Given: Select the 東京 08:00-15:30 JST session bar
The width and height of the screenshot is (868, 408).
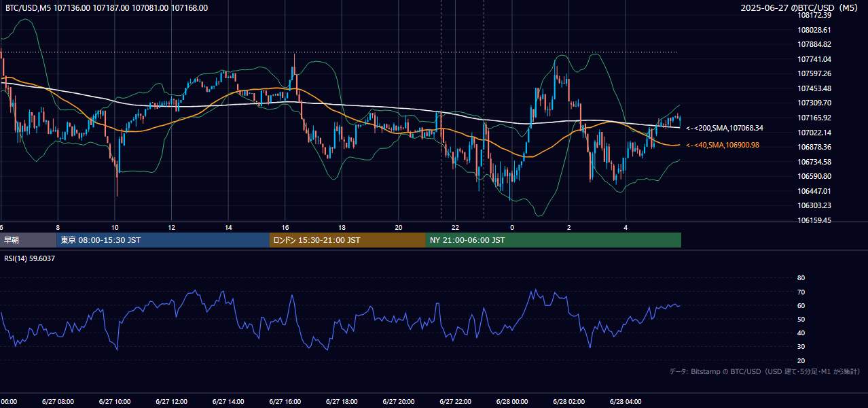Looking at the screenshot, I should [163, 240].
